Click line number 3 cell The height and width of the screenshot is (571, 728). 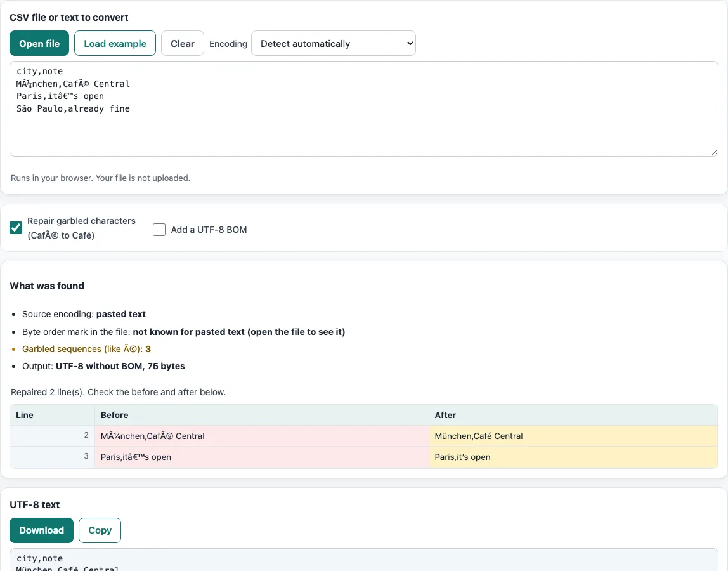(x=52, y=457)
